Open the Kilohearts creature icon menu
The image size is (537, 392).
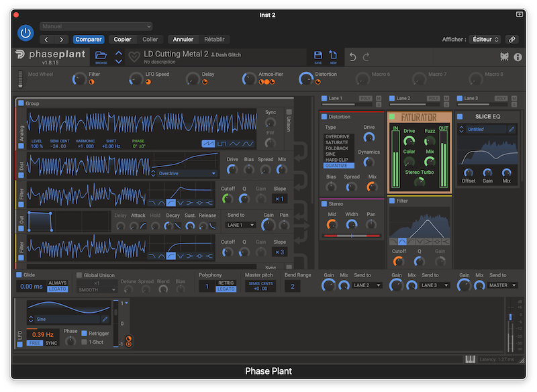pyautogui.click(x=504, y=57)
